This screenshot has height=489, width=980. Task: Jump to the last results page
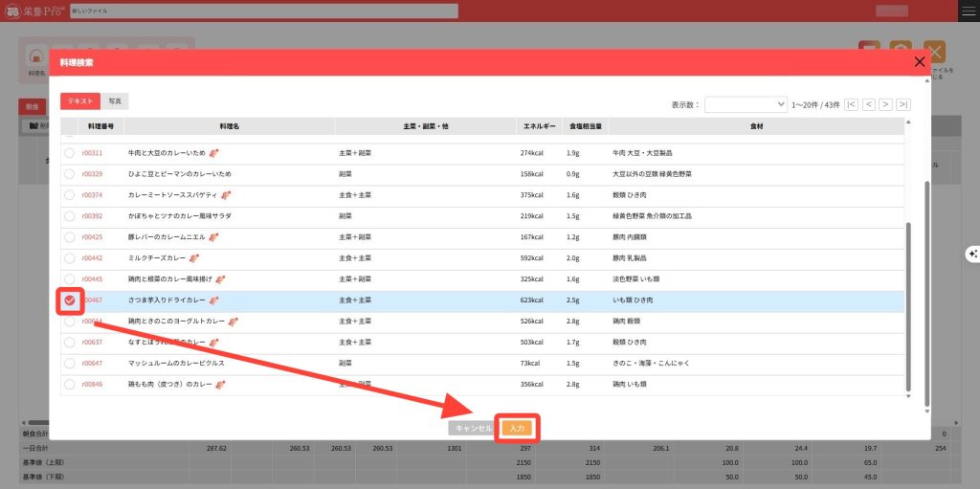[902, 104]
